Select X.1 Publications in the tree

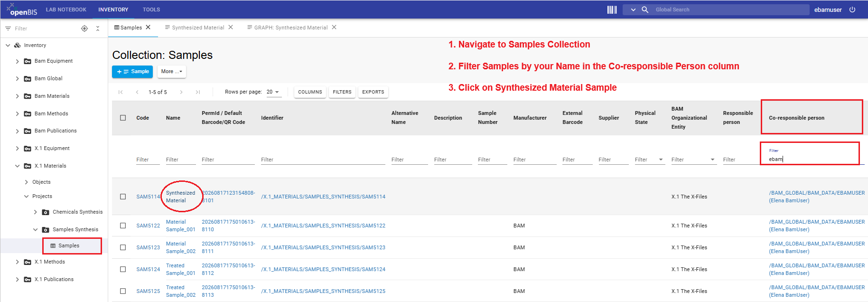(x=54, y=280)
